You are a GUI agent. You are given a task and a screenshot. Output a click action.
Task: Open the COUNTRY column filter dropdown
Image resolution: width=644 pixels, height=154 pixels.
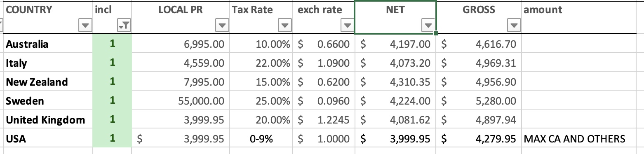pos(85,26)
